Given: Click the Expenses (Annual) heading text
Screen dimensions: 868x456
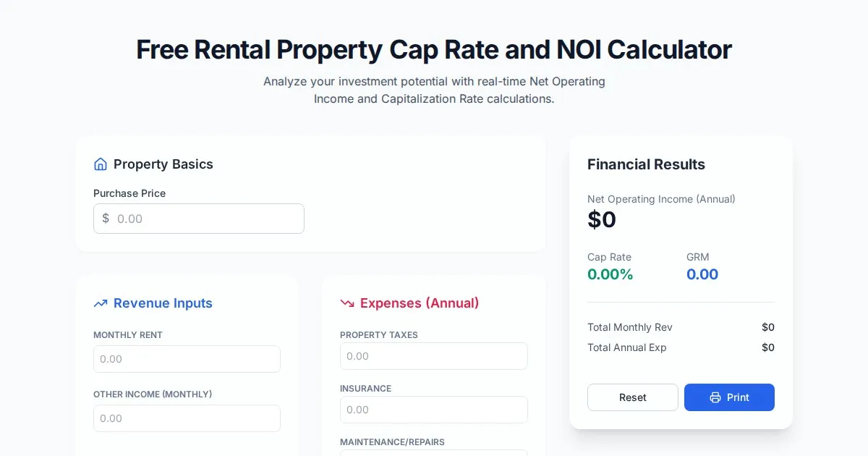Looking at the screenshot, I should (x=420, y=303).
